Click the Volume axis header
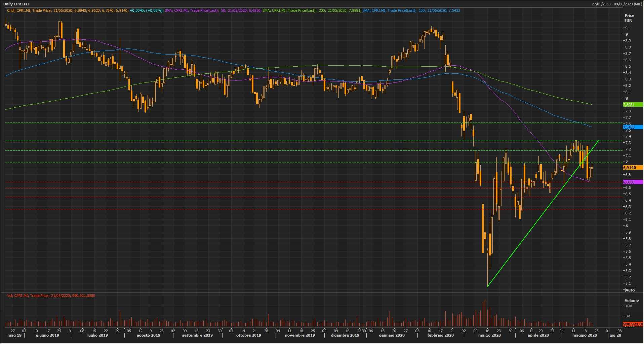This screenshot has width=644, height=344. [631, 301]
